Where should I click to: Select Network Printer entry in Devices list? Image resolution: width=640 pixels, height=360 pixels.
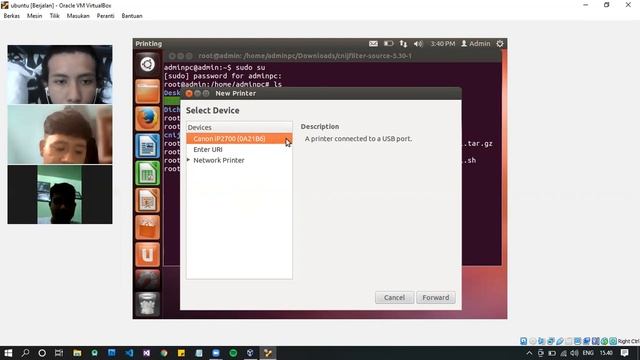point(219,160)
